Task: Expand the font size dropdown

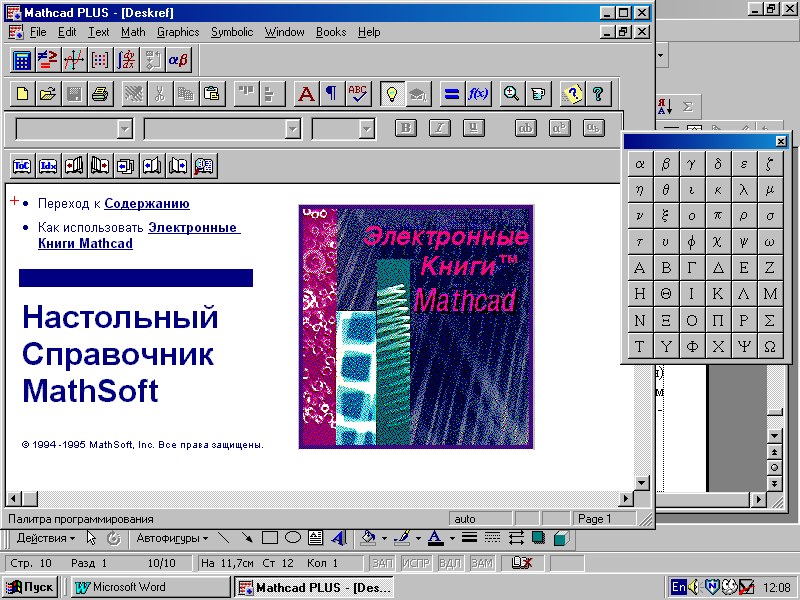Action: [367, 129]
